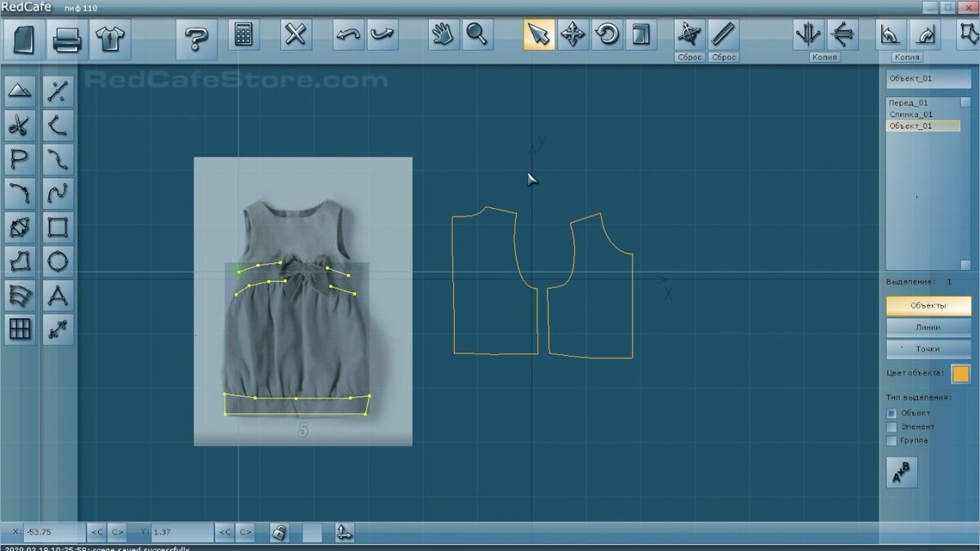Image resolution: width=980 pixels, height=551 pixels.
Task: Click Копия button under rotate 90 tools
Action: coord(907,57)
